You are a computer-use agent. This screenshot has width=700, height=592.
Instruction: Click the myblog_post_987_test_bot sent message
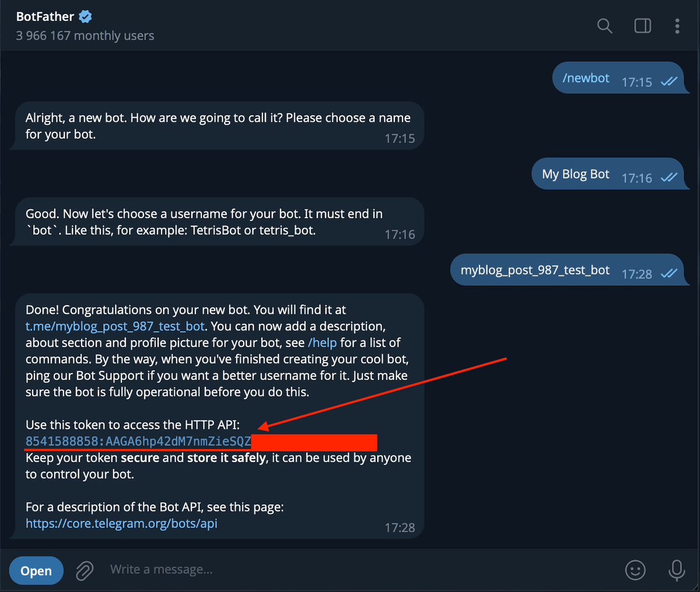[535, 269]
